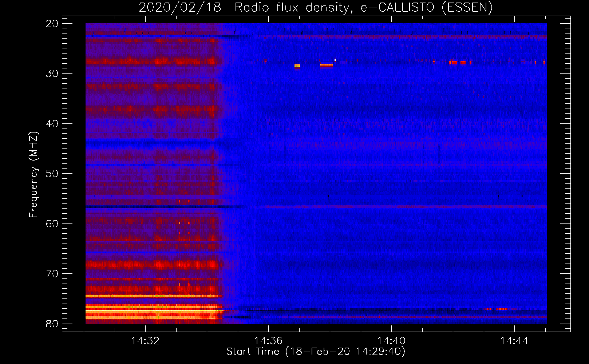
Task: Click the plot title "2020/02/18 Radio flux density, e-CALLISTO (ESSEN)"
Action: [316, 7]
